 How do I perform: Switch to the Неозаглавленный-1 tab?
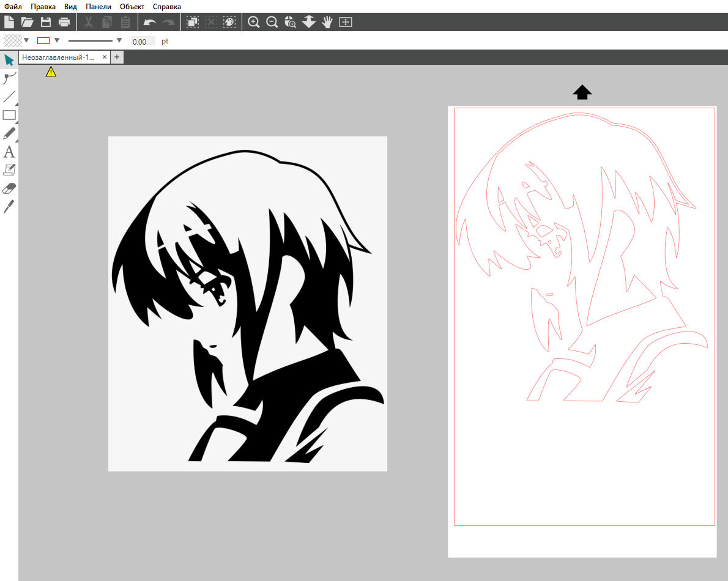pos(59,57)
